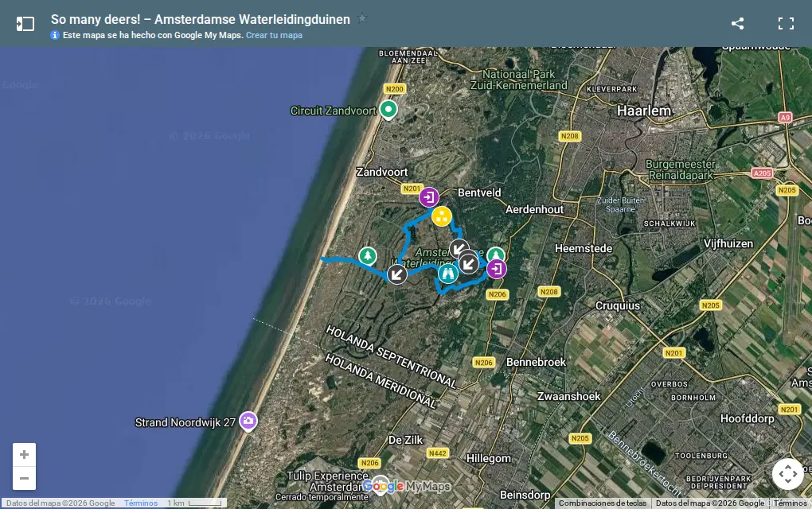Zoom in with the plus button
812x509 pixels.
pyautogui.click(x=25, y=455)
